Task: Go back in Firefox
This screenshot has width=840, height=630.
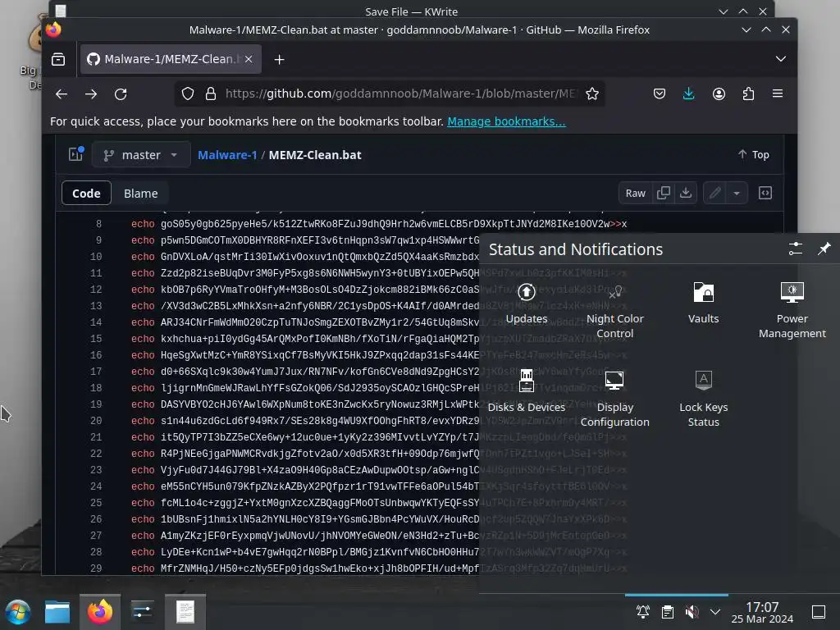Action: click(62, 94)
